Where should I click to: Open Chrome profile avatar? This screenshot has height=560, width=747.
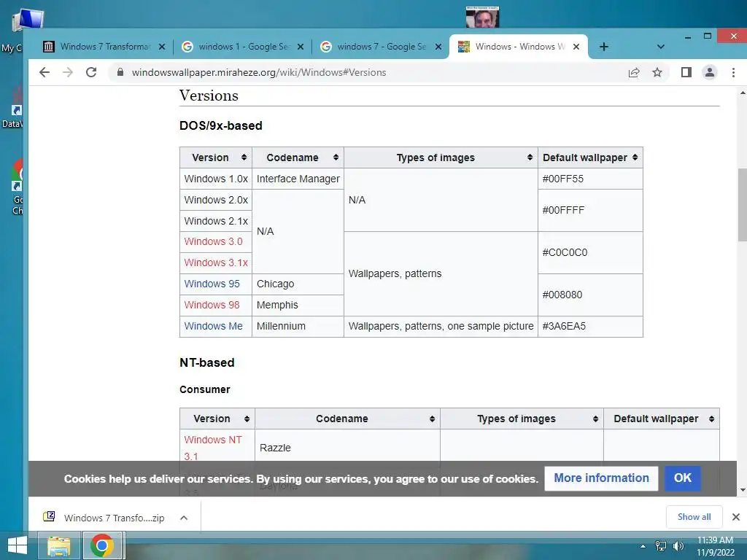pos(709,72)
